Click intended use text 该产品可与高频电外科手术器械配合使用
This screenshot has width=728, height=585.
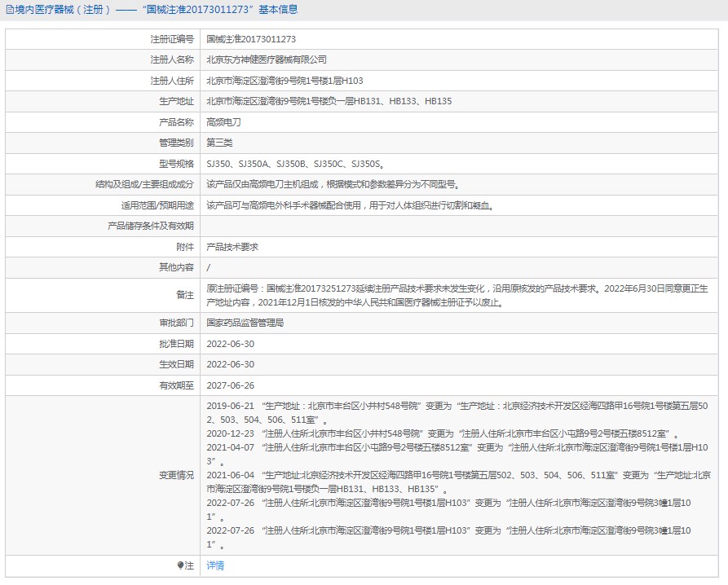pos(351,205)
